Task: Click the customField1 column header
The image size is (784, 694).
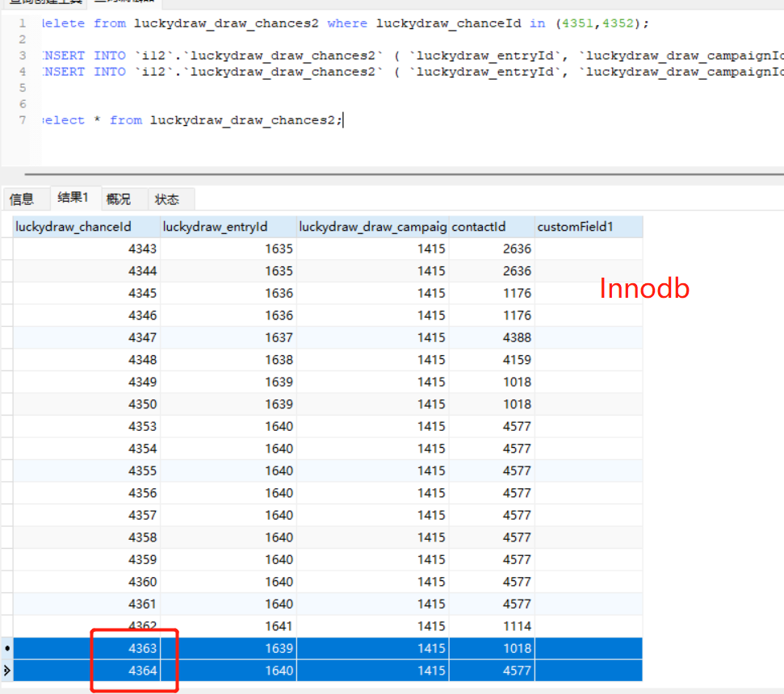Action: click(x=589, y=227)
